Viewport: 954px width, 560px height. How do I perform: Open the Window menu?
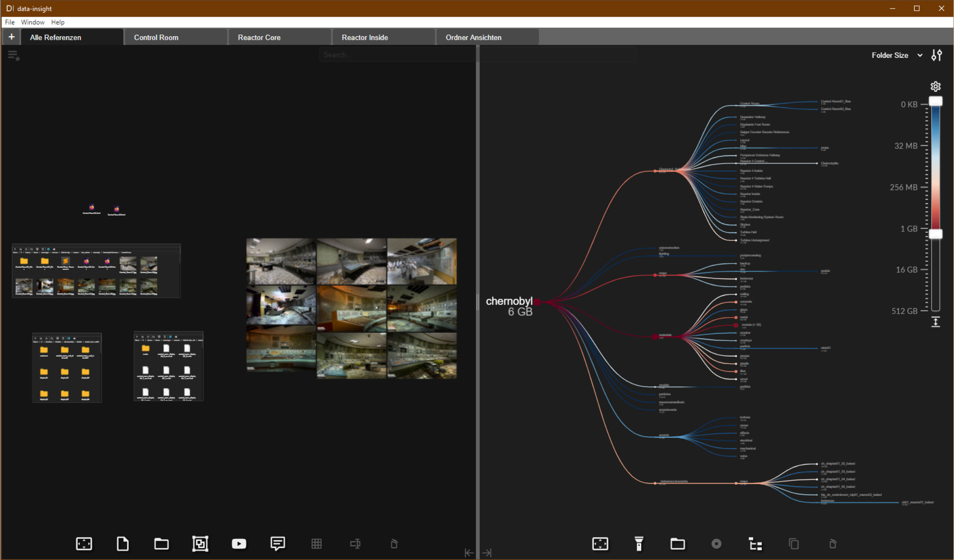[x=33, y=22]
